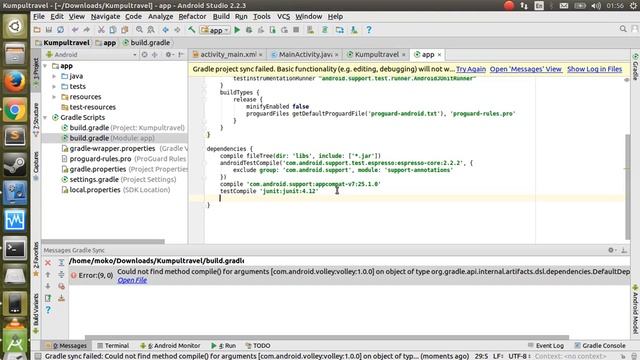
Task: Open File menu
Action: [39, 16]
